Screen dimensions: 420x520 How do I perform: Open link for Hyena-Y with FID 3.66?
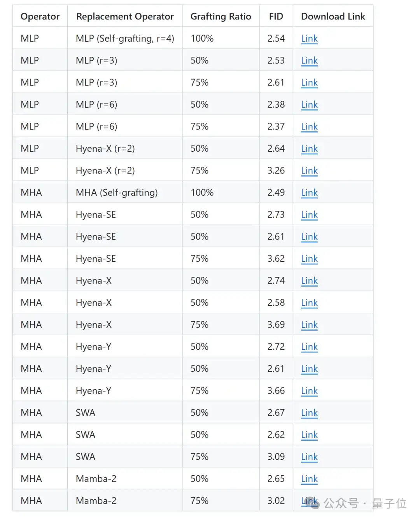point(309,390)
